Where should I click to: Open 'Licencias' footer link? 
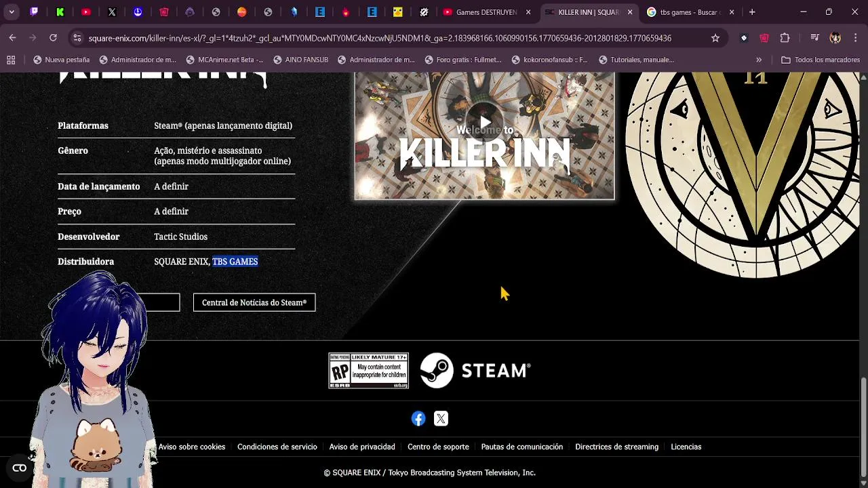[x=686, y=447]
